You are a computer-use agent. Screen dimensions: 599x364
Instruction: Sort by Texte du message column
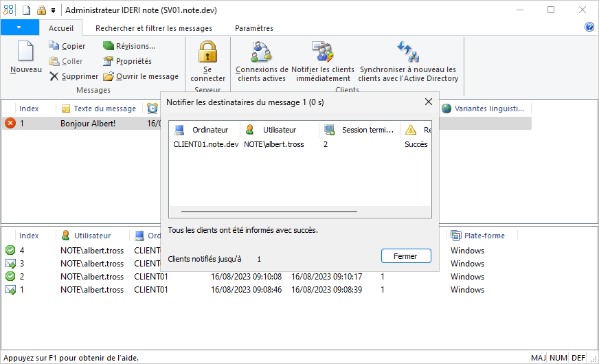[100, 109]
